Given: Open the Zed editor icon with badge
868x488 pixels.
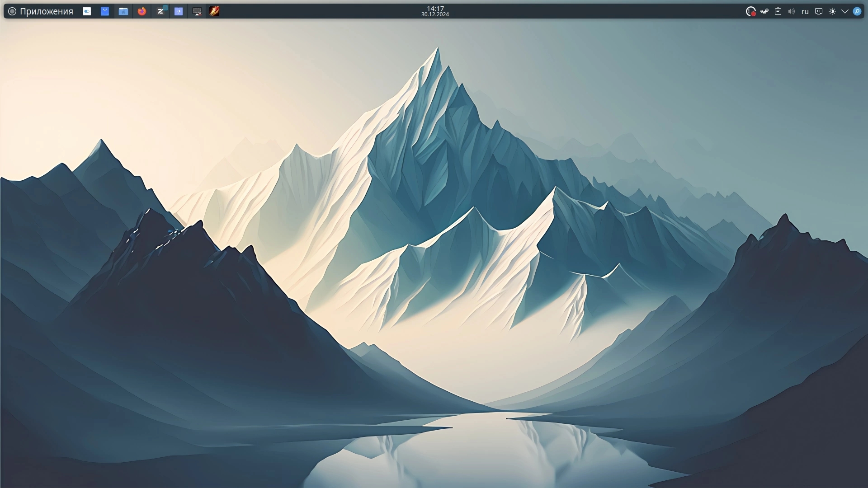Looking at the screenshot, I should [x=160, y=11].
